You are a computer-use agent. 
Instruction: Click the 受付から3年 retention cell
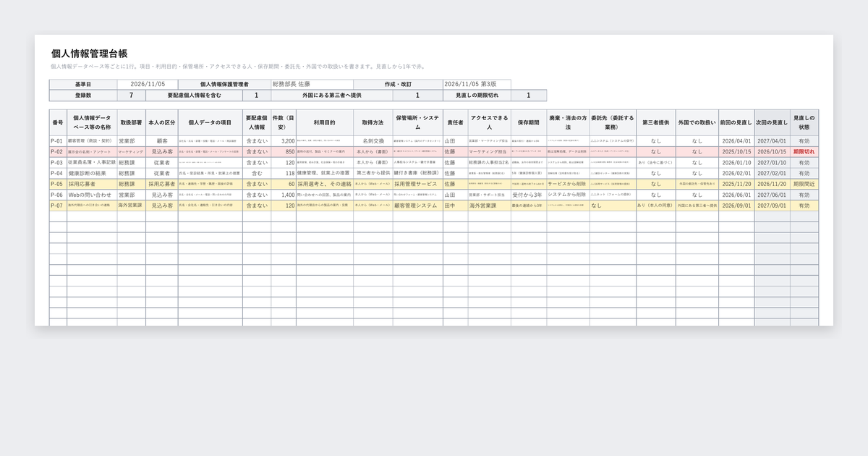coord(529,195)
